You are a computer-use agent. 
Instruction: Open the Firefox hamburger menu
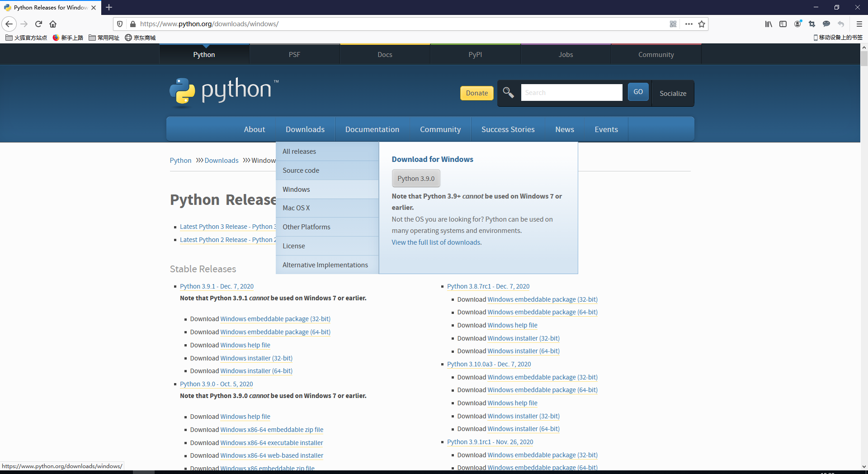[859, 24]
